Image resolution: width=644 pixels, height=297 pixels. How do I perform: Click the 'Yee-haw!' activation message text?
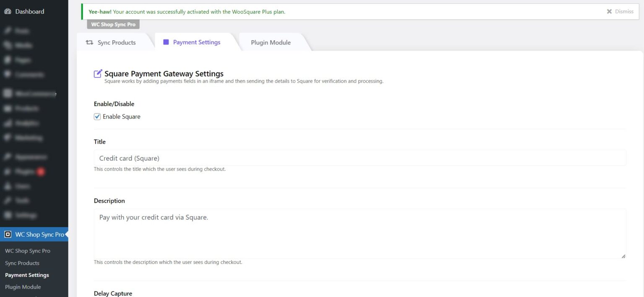click(x=187, y=12)
